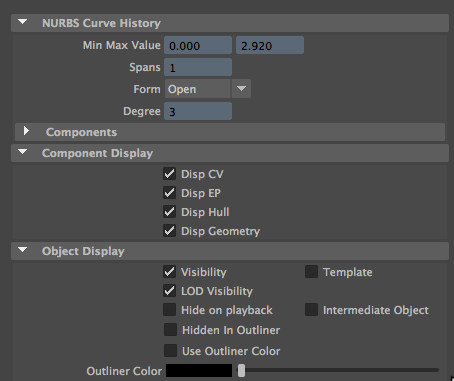The width and height of the screenshot is (454, 381).
Task: Collapse the Component Display section
Action: [x=23, y=152]
